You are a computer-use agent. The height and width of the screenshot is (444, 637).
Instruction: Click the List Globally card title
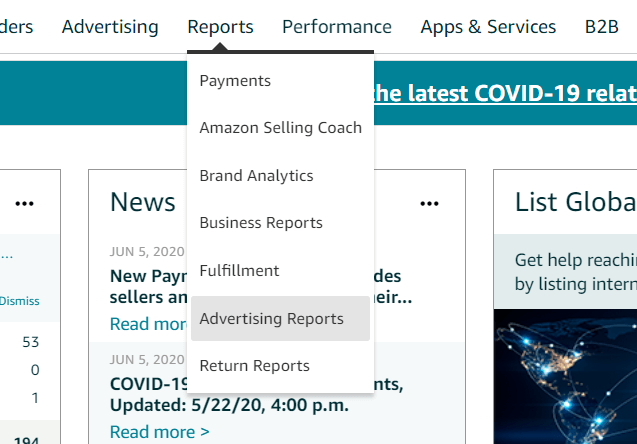[x=576, y=202]
